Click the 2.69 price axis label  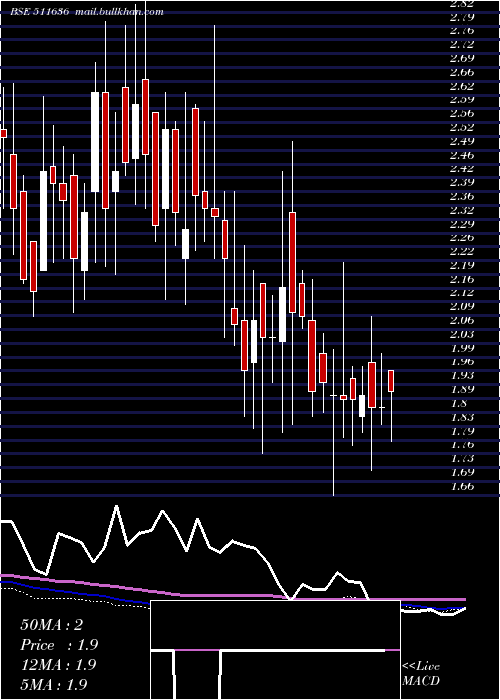462,58
